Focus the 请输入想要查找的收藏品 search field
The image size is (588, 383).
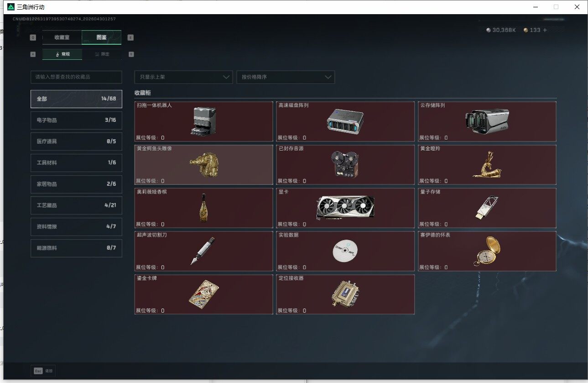[x=76, y=77]
